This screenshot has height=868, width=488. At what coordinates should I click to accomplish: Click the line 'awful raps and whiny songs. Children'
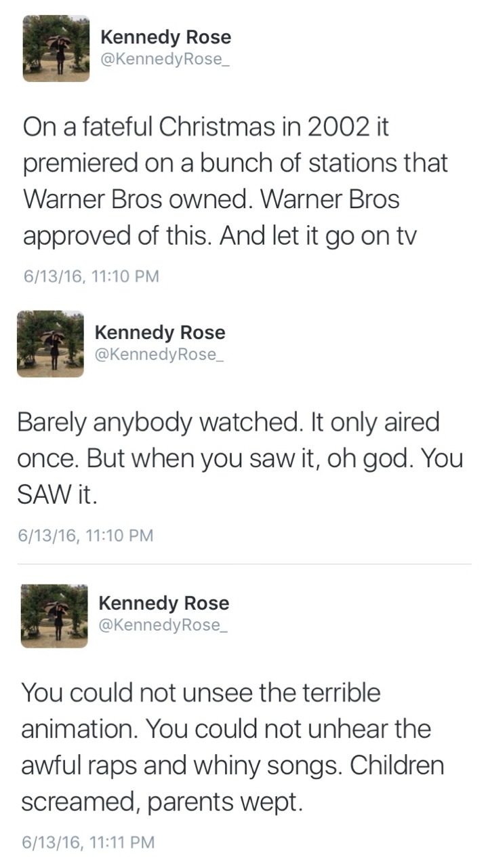pos(232,766)
